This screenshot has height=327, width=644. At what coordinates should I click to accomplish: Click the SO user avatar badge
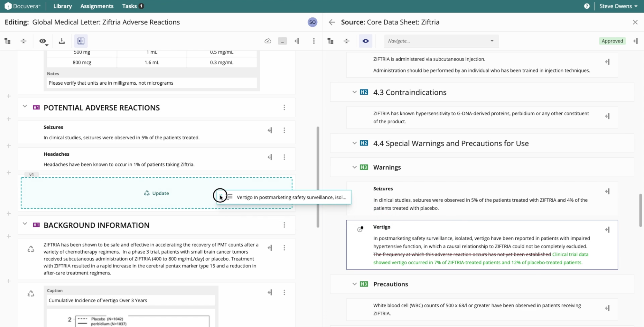[312, 22]
